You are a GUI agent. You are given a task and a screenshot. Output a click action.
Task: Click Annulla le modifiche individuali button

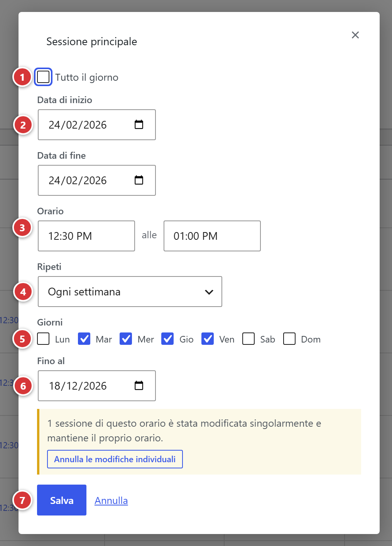tap(115, 459)
